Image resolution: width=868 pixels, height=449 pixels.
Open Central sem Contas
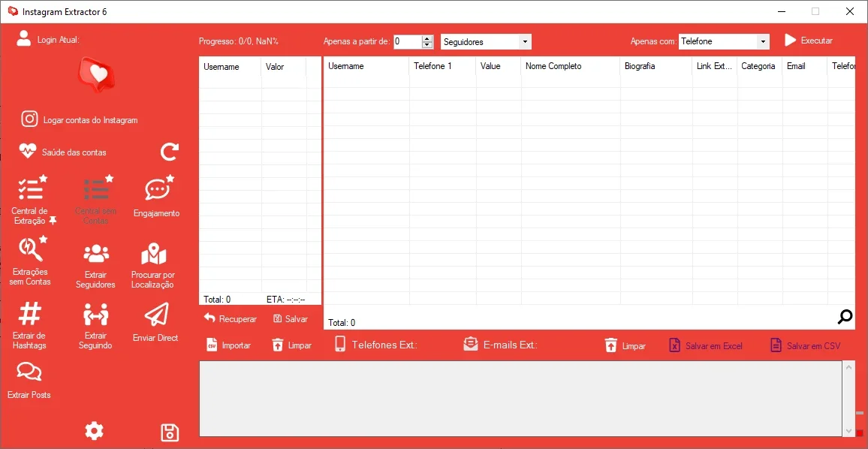coord(96,200)
